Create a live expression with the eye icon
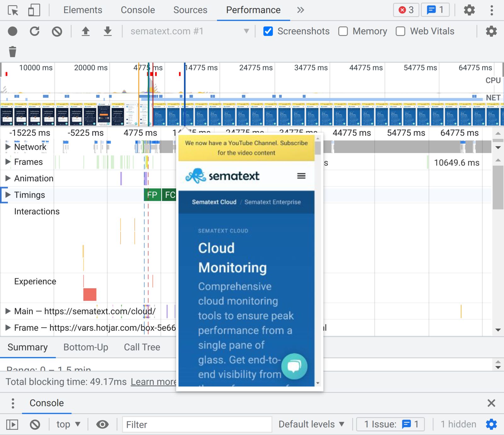This screenshot has height=435, width=504. pyautogui.click(x=102, y=425)
